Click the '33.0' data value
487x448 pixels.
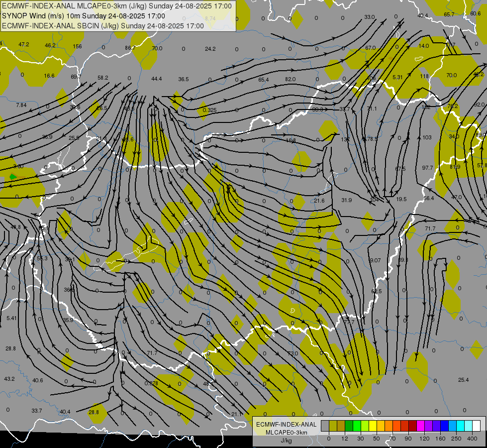pos(369,17)
